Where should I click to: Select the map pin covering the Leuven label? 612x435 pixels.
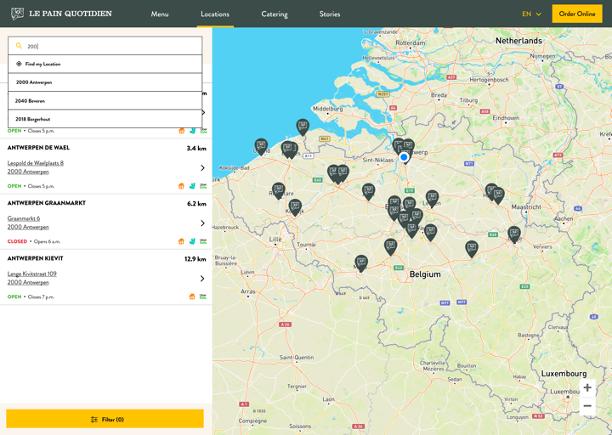click(432, 198)
